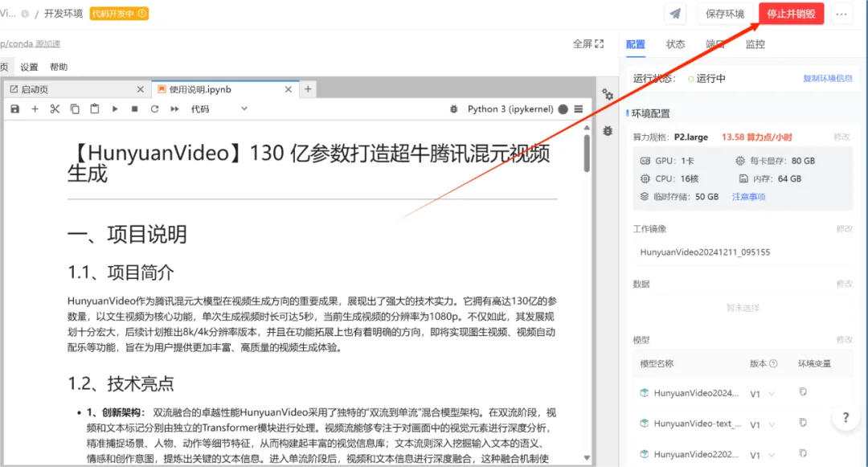This screenshot has height=467, width=868.
Task: Select the 配置 tab
Action: pyautogui.click(x=636, y=45)
